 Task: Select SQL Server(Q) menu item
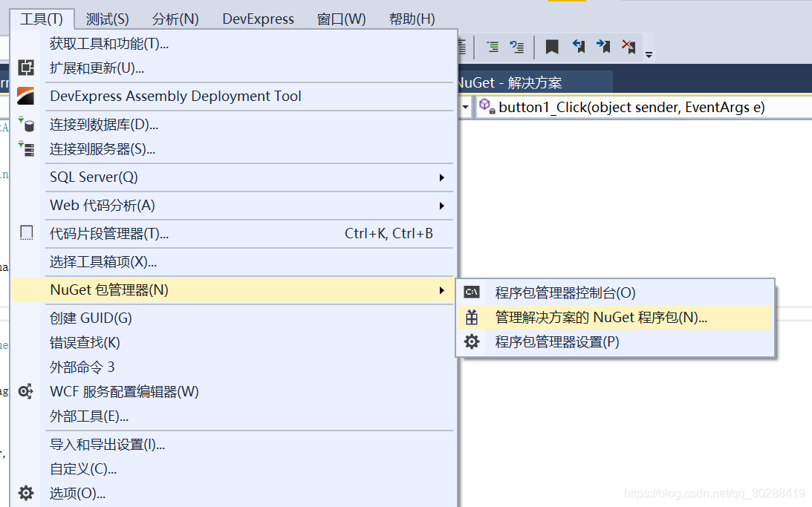coord(233,177)
